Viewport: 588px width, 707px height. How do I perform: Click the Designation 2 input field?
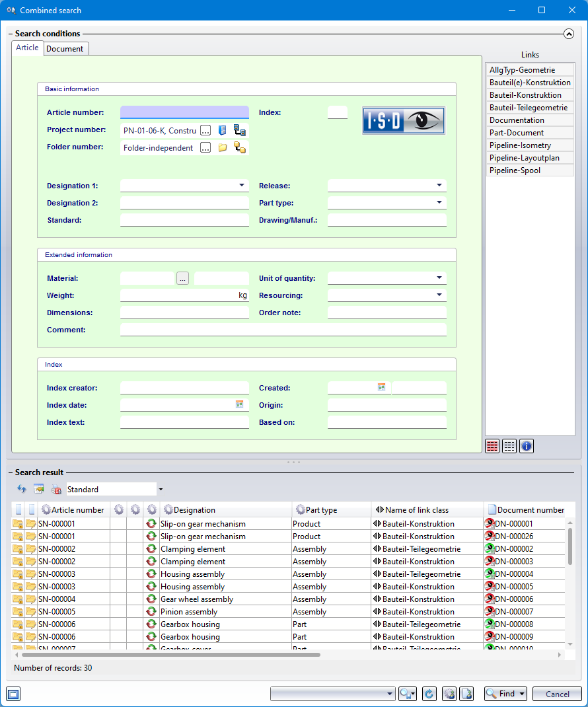[184, 203]
